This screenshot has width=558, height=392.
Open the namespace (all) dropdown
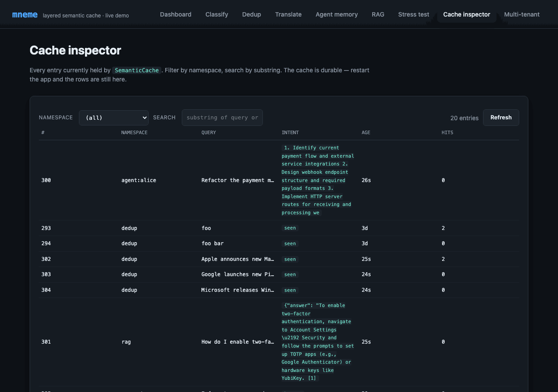click(114, 118)
